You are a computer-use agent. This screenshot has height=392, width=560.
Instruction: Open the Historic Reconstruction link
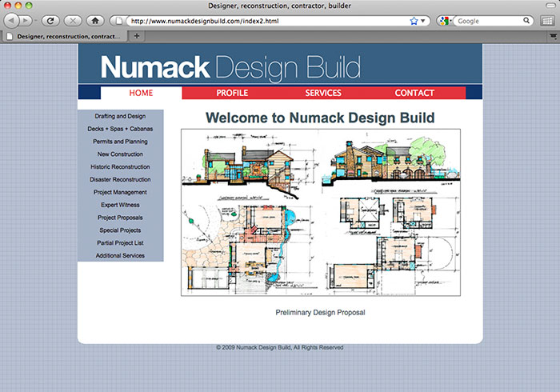[x=120, y=166]
